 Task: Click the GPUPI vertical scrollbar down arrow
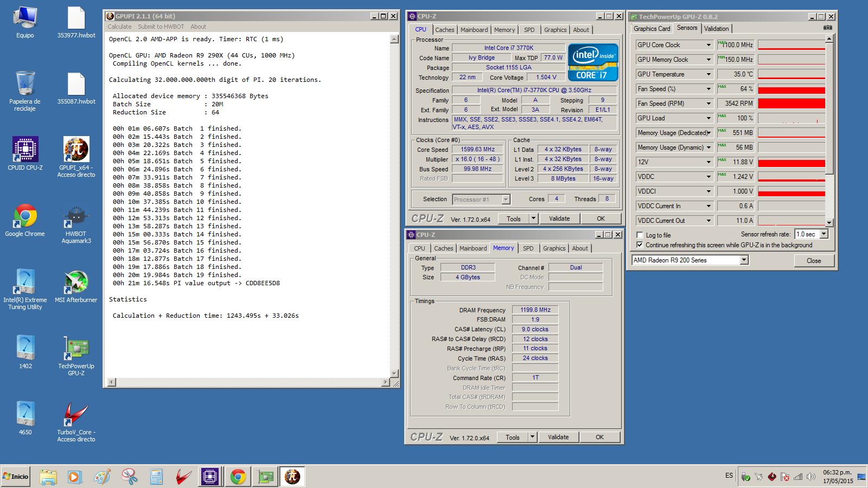pyautogui.click(x=394, y=374)
